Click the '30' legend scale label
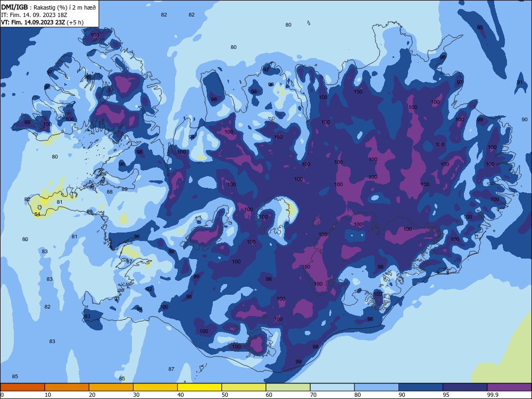Viewport: 532px width, 399px height. [x=136, y=395]
